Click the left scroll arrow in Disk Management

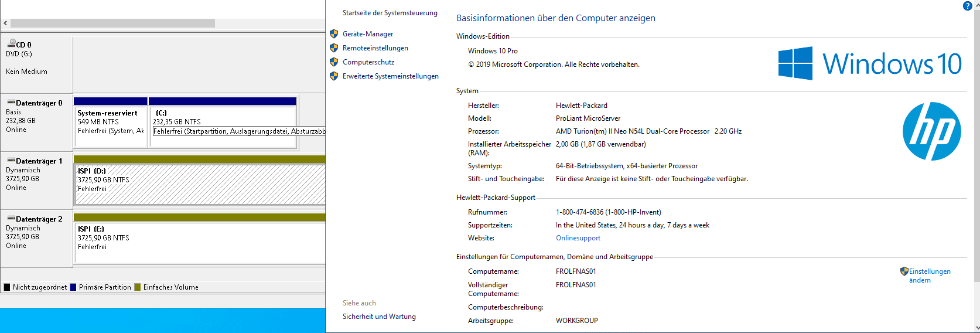coord(5,23)
